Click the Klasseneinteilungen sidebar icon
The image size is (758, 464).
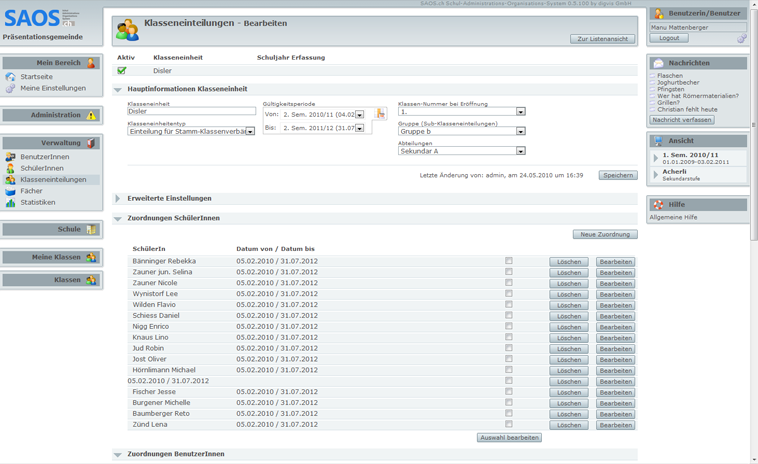[10, 180]
